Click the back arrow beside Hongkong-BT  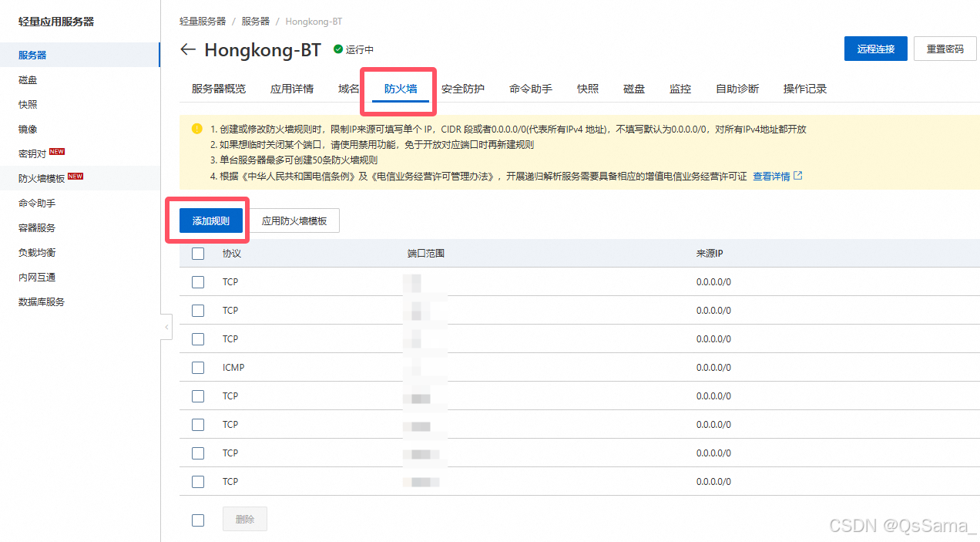[x=188, y=49]
